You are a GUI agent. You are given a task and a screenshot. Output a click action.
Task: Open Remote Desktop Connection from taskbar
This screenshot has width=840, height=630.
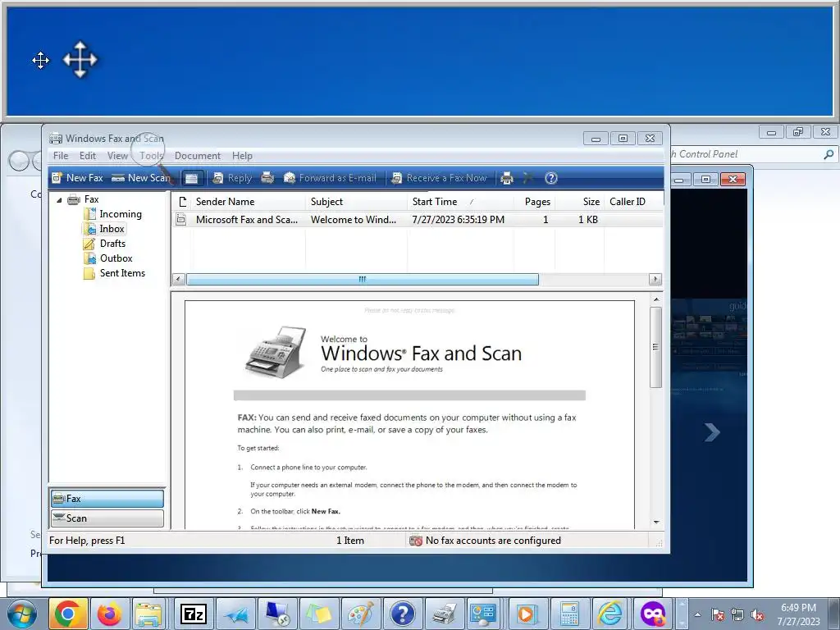pos(277,614)
